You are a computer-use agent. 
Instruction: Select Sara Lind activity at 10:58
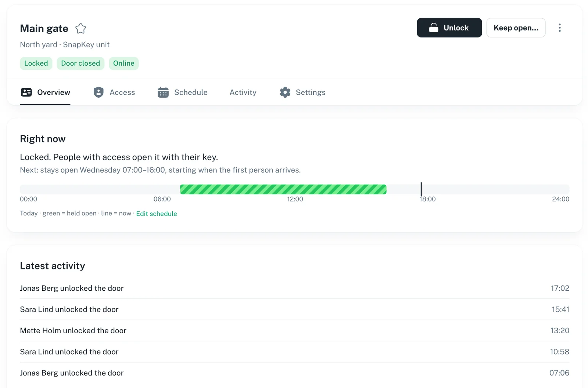click(x=294, y=352)
